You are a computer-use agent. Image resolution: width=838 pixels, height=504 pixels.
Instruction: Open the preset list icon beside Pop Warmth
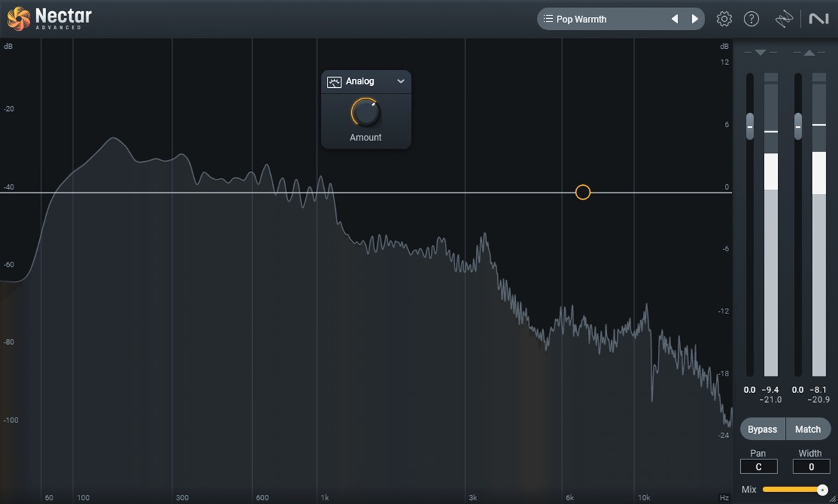(x=548, y=19)
